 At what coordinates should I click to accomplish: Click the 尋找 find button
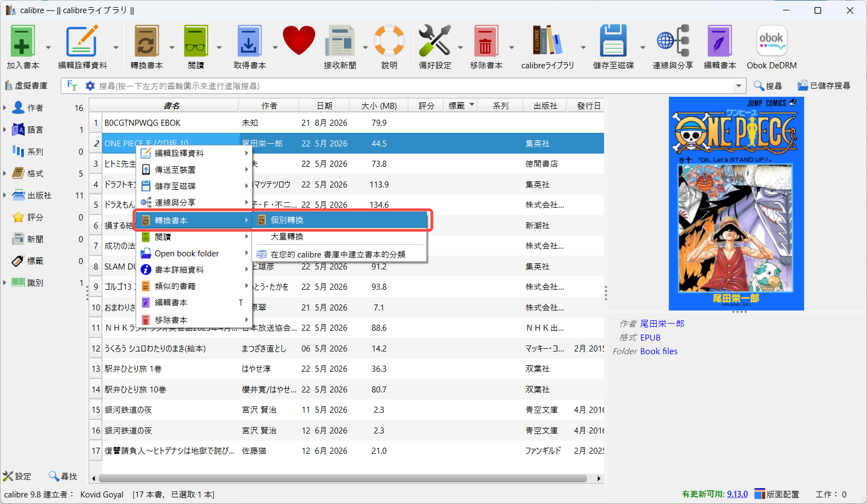point(63,476)
